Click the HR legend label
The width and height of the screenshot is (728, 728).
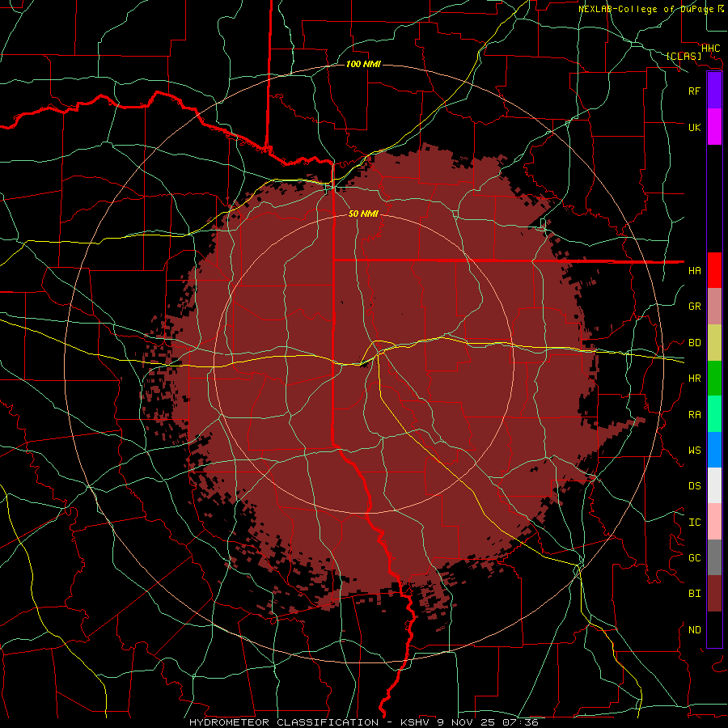(x=694, y=378)
